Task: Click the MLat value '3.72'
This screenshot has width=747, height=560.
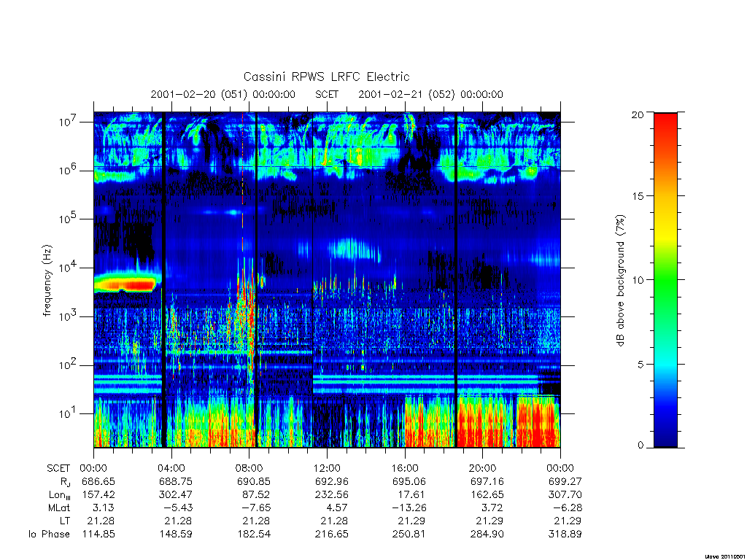Action: click(x=492, y=508)
